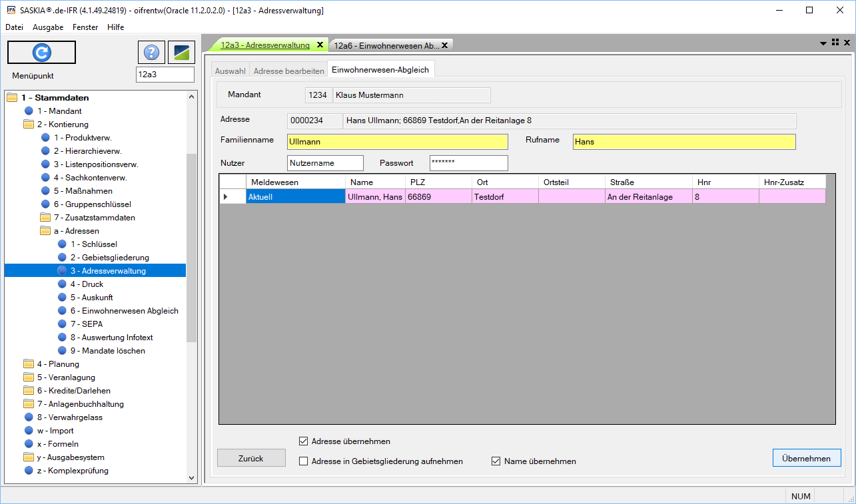Uncheck Adresse übernehmen checkbox
Image resolution: width=856 pixels, height=504 pixels.
pyautogui.click(x=304, y=441)
